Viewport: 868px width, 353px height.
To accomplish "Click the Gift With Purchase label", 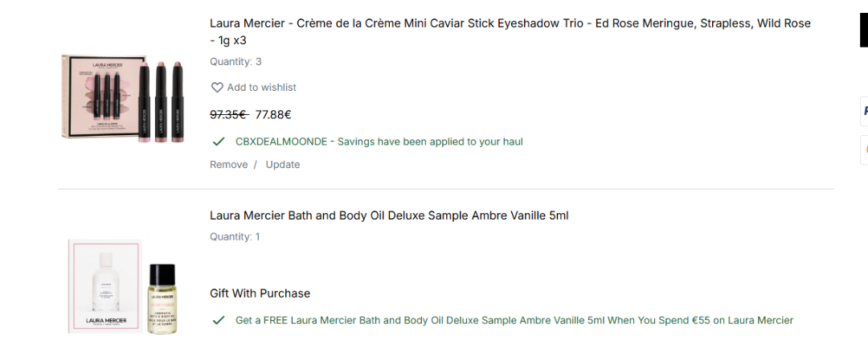I will 260,293.
